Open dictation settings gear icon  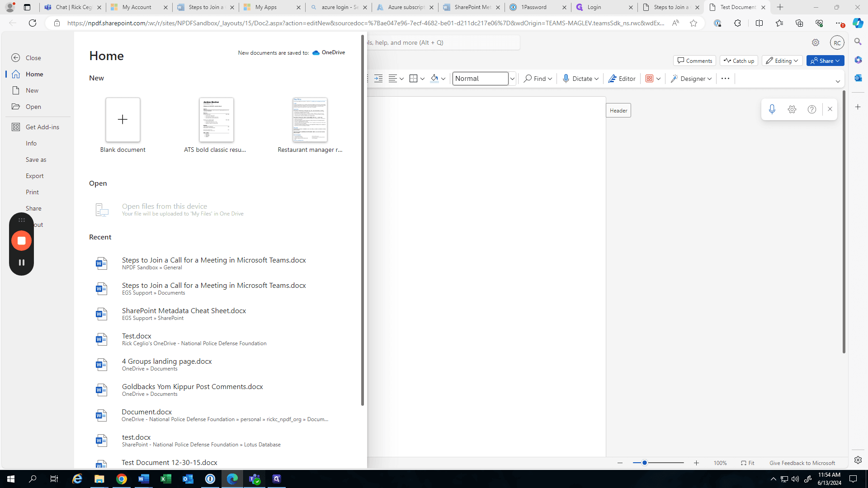pyautogui.click(x=792, y=109)
